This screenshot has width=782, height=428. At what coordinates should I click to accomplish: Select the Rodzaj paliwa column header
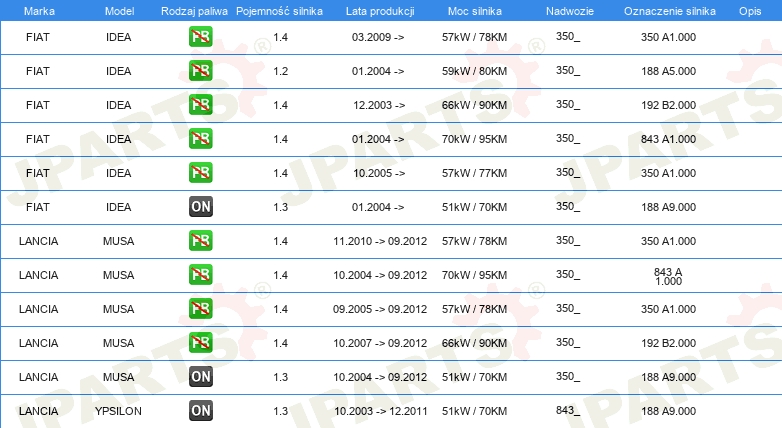[194, 11]
